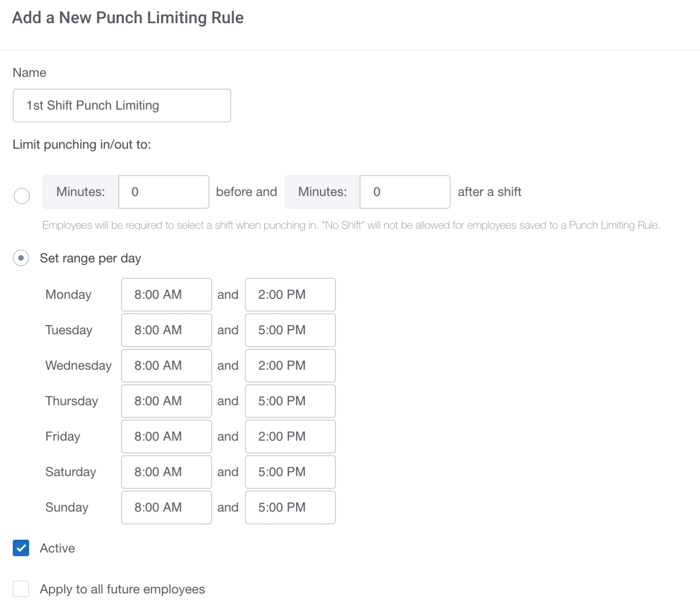Select the 'Minutes before and after a shift' option

(x=21, y=195)
